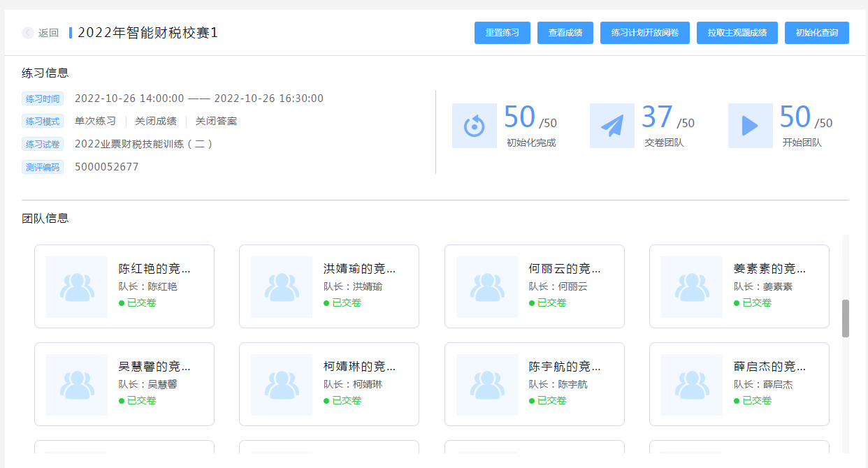Select 姜素素的竞... team card title
This screenshot has width=868, height=468.
[769, 268]
